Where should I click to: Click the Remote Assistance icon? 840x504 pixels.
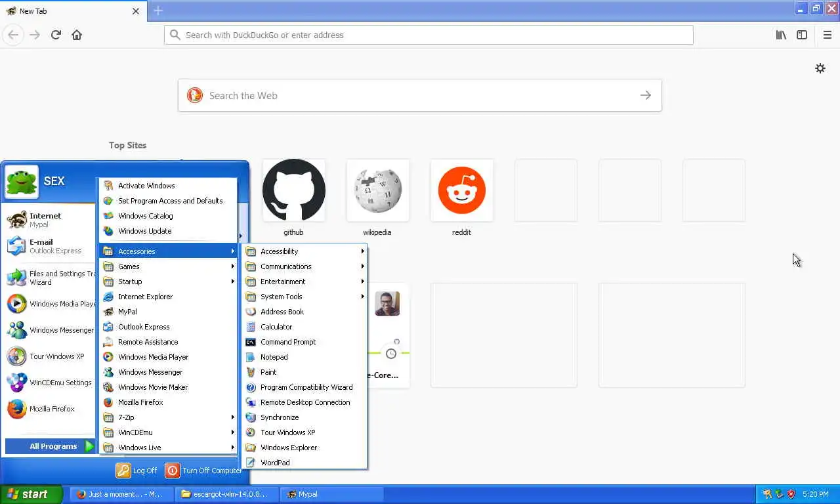pos(108,342)
